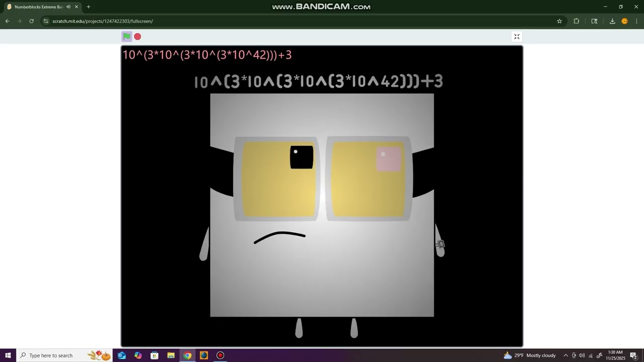
Task: Click the autumn leaves search highlight icon
Action: [99, 355]
